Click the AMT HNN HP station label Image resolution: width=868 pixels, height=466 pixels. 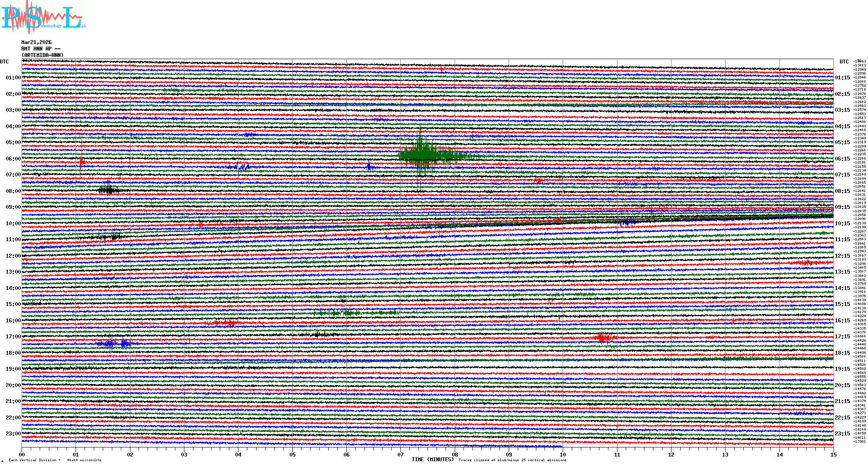41,49
